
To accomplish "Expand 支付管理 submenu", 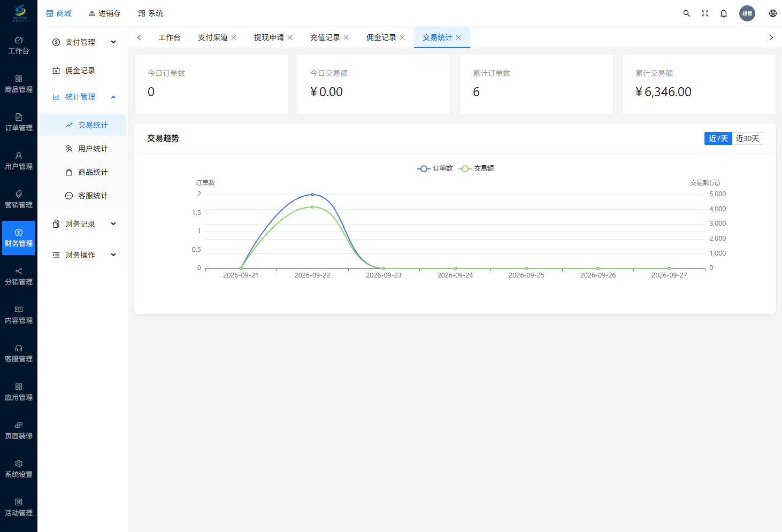I will pyautogui.click(x=84, y=42).
